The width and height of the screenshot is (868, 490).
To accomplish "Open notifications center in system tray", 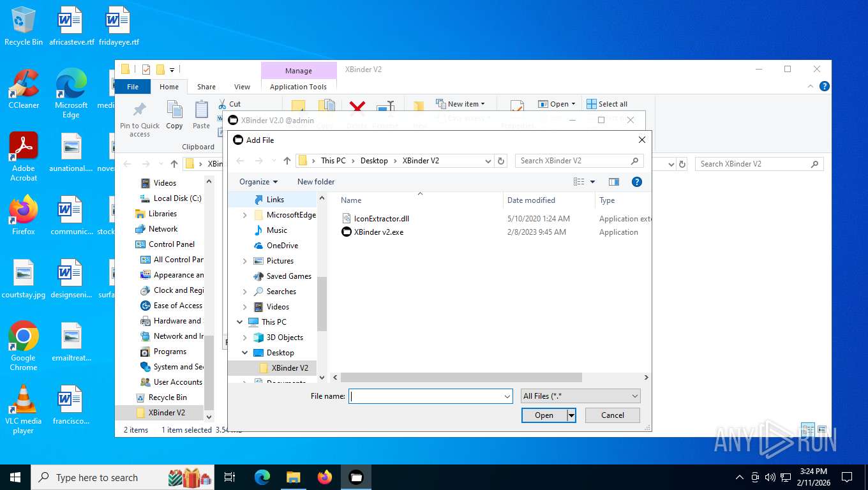I will pos(847,477).
